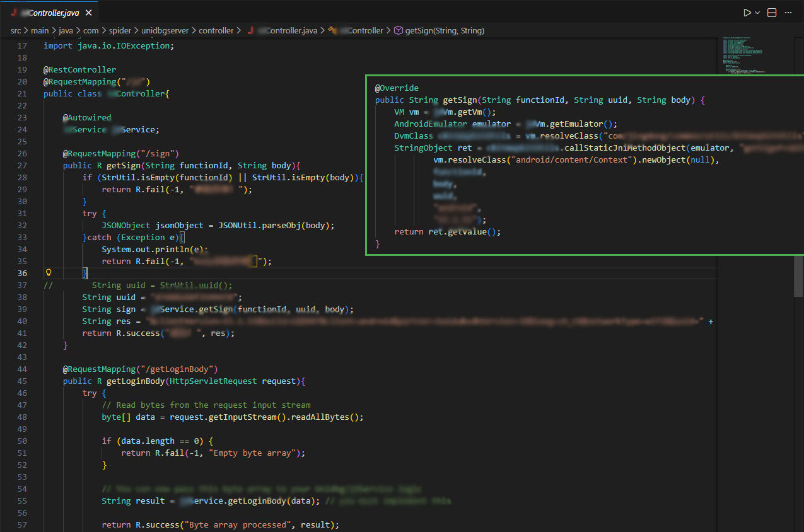Click the src breadcrumb entry
The image size is (804, 532).
click(16, 30)
